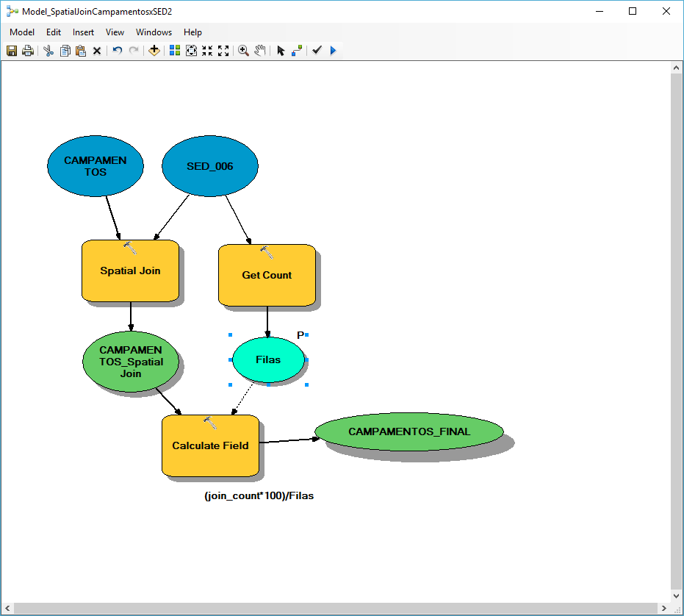Screen dimensions: 684x616
Task: Fit the full model in view
Action: (x=191, y=51)
